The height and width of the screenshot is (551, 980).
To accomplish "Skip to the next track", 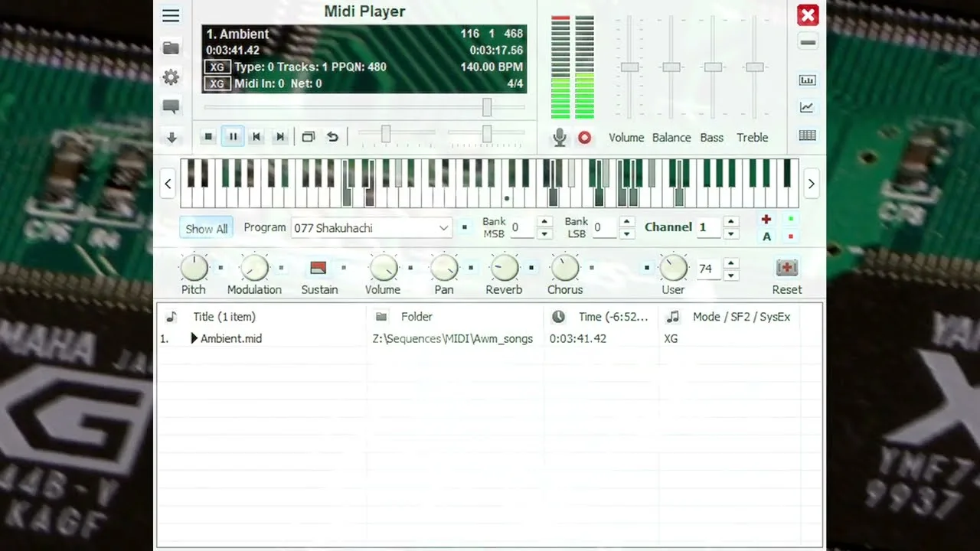I will coord(280,137).
